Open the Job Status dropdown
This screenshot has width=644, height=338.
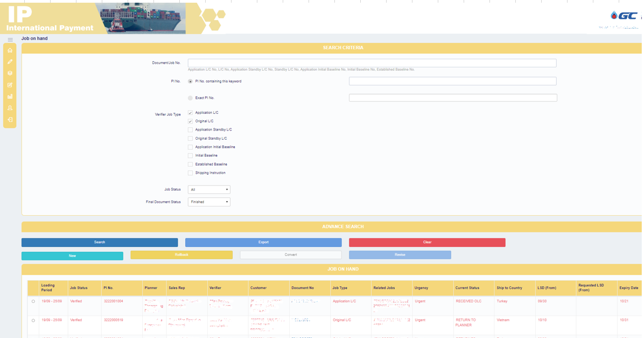pos(209,190)
